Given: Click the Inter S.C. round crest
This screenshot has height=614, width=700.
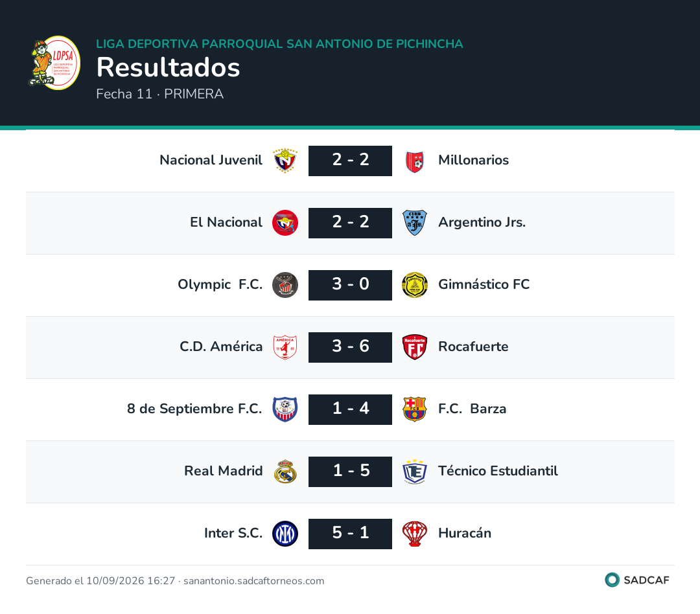Looking at the screenshot, I should coord(285,534).
